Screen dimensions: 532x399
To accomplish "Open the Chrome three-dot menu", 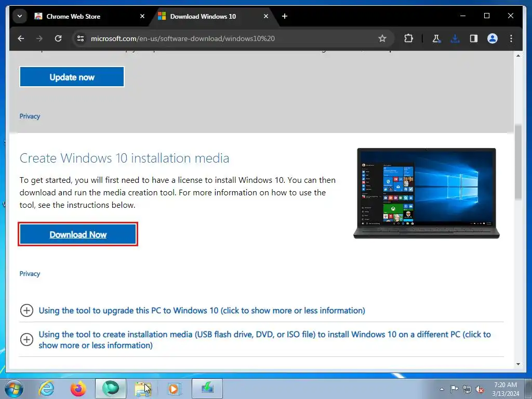I will [511, 38].
